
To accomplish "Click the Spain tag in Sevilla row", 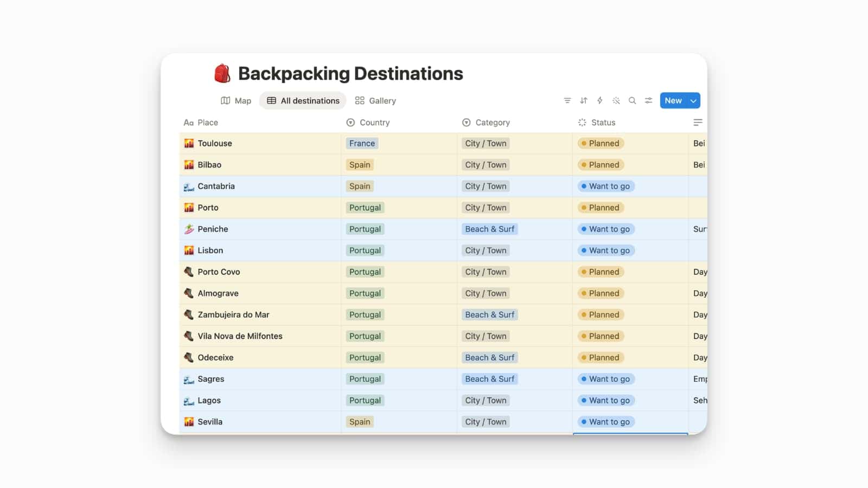I will point(360,422).
